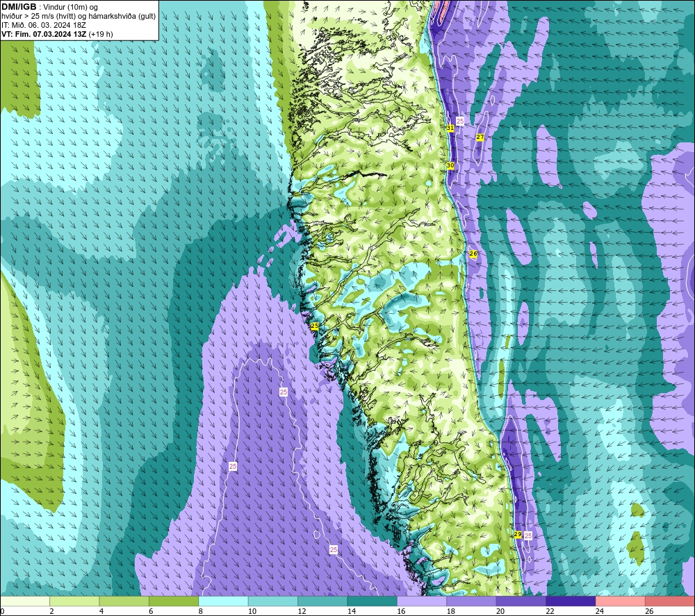The width and height of the screenshot is (695, 616).
Task: Click the scale number 14 on the color bar
Action: [x=352, y=612]
